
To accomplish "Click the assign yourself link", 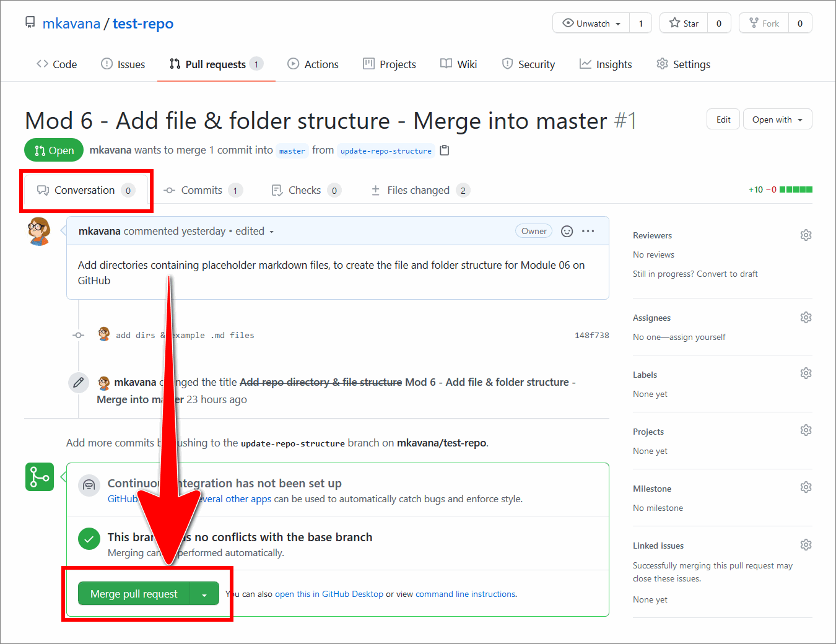I will [697, 337].
